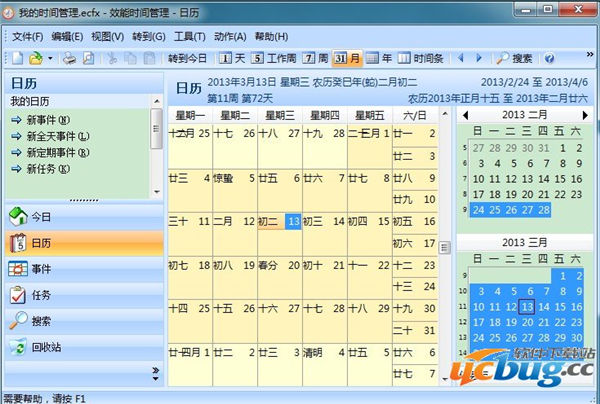The image size is (600, 404).
Task: Click the Print preview toolbar icon
Action: pyautogui.click(x=88, y=58)
